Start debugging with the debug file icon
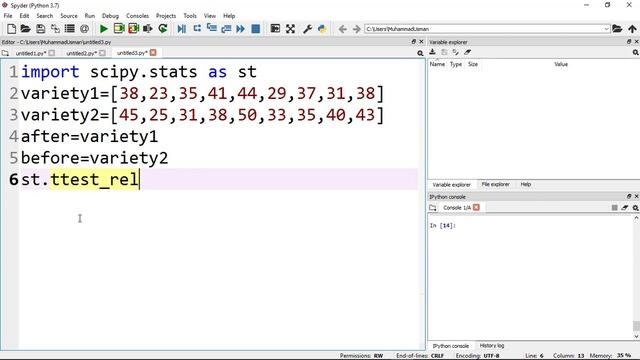 (x=182, y=29)
